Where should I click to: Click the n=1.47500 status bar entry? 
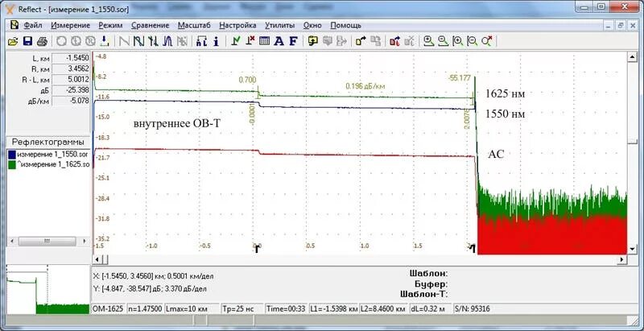(145, 308)
